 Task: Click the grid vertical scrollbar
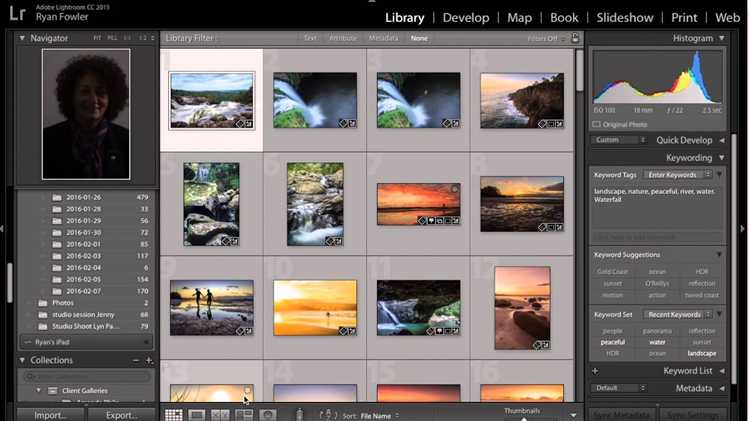(579, 70)
